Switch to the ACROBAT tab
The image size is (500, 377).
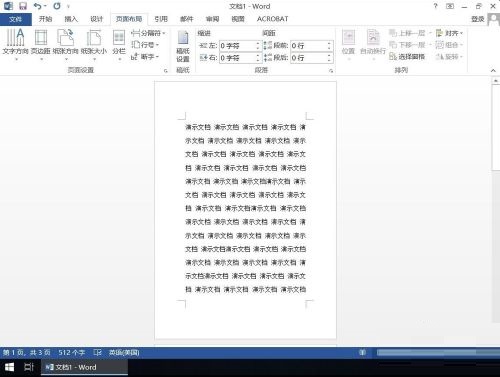272,19
